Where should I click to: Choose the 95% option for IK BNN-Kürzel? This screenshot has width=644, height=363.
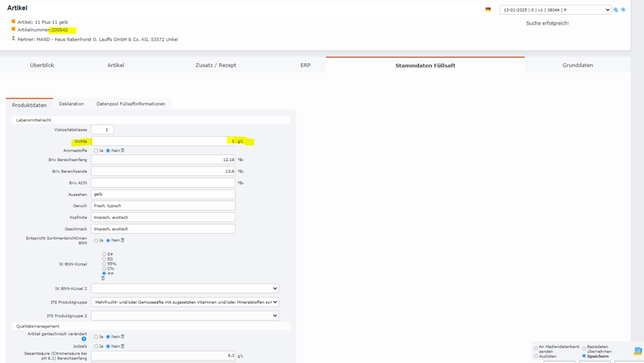104,264
